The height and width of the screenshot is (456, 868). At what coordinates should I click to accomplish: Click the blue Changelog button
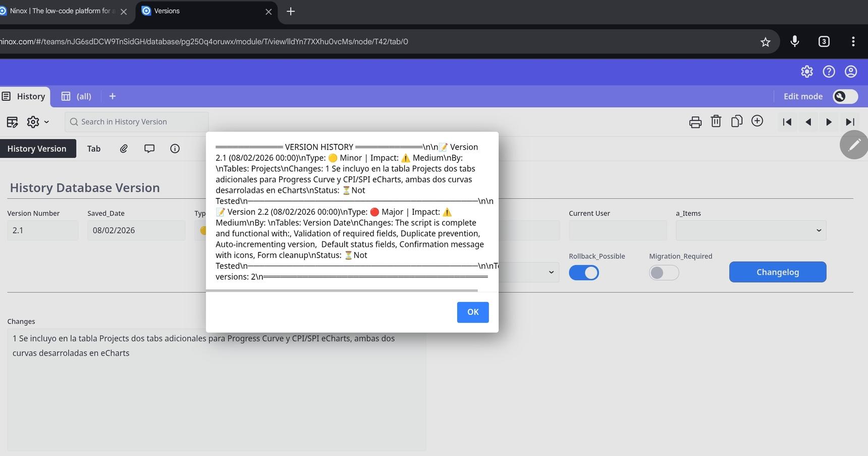(777, 272)
